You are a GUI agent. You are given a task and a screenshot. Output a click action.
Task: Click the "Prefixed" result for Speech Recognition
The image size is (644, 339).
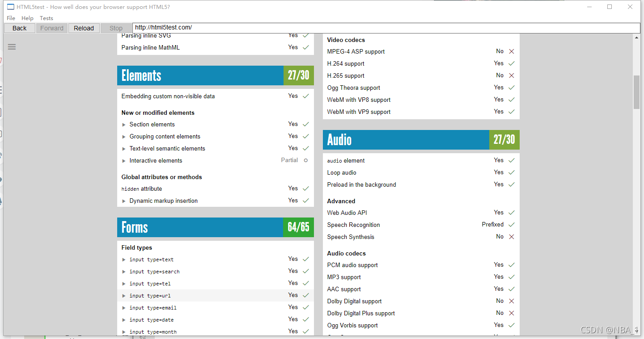click(x=493, y=224)
